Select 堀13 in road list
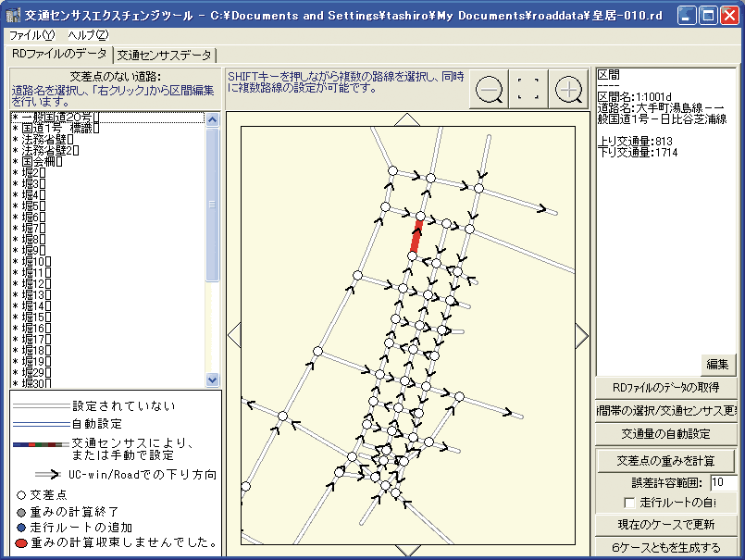Viewport: 745px width, 560px height. pyautogui.click(x=108, y=294)
